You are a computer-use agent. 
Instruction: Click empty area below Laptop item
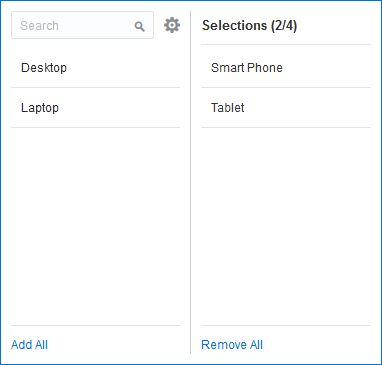(95, 226)
